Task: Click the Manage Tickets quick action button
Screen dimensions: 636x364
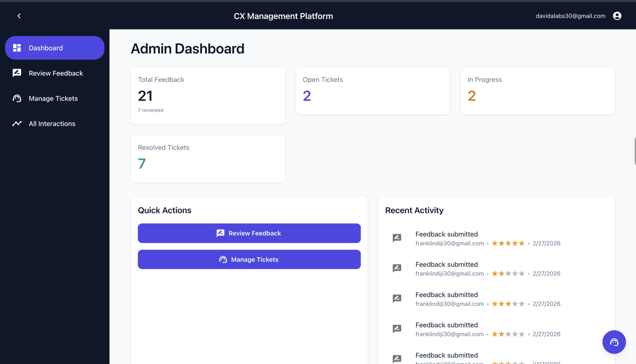Action: click(x=249, y=259)
